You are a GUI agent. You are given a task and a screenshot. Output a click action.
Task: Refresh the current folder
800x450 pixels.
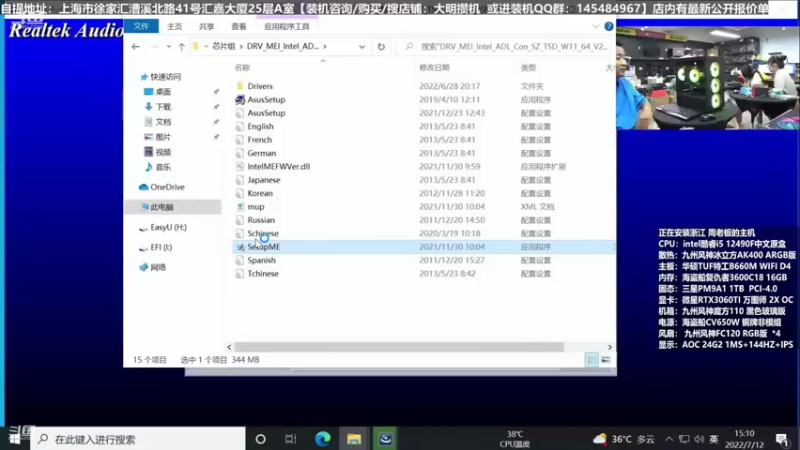point(381,46)
